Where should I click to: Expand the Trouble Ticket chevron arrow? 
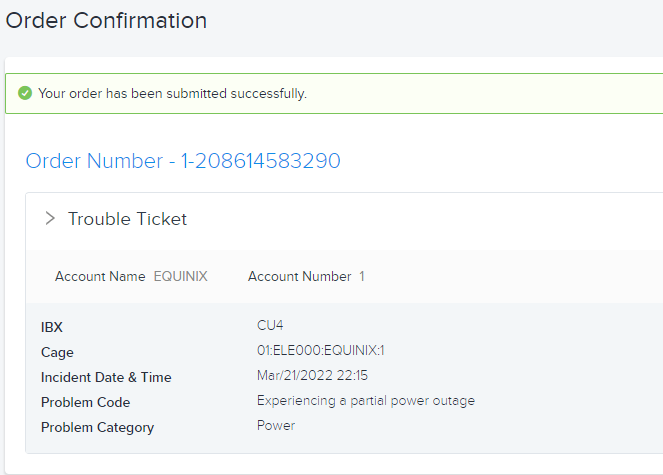click(50, 218)
